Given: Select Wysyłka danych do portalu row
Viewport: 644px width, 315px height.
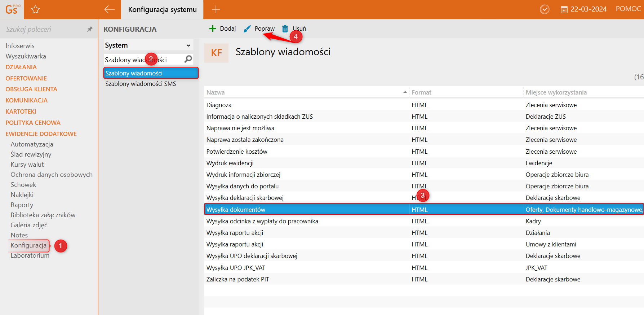Looking at the screenshot, I should point(424,186).
